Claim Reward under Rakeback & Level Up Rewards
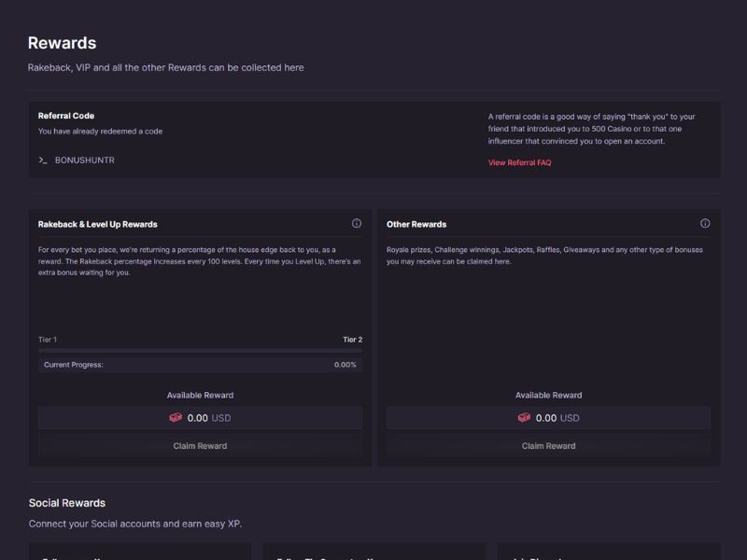 pyautogui.click(x=200, y=446)
